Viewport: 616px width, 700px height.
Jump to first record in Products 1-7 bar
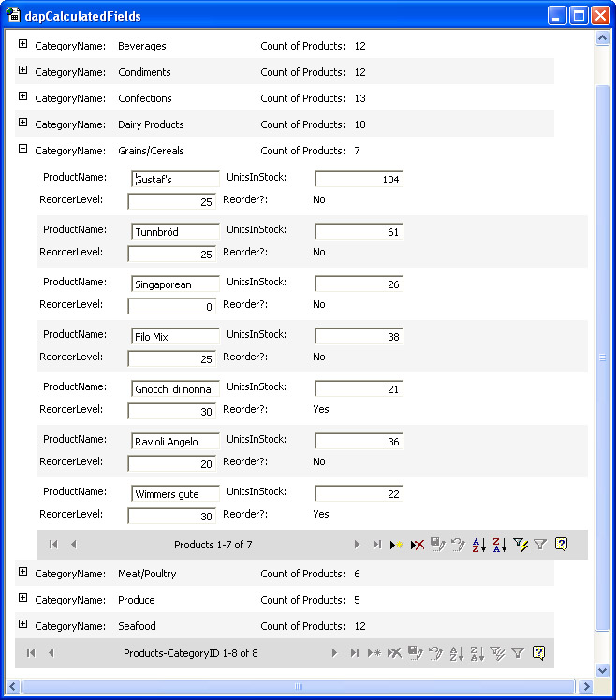tap(53, 545)
